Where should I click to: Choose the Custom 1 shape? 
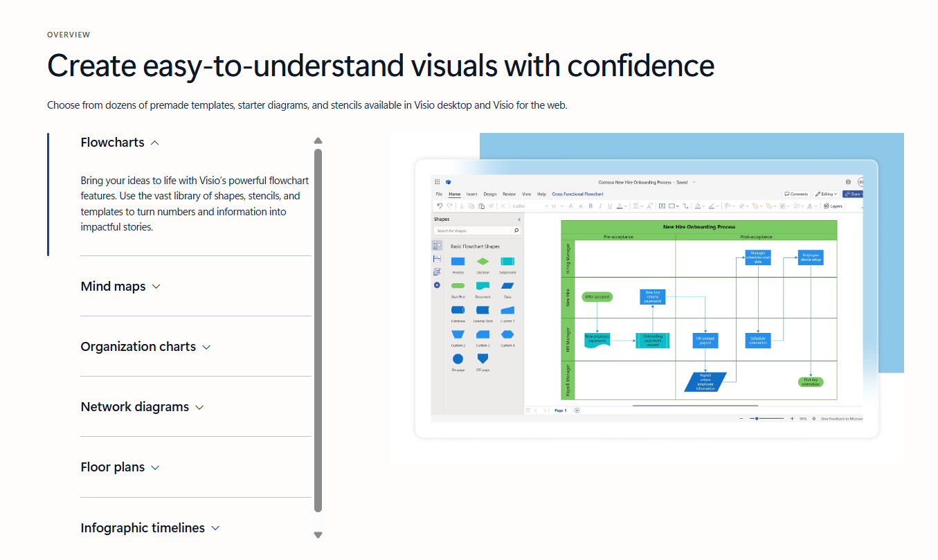coord(507,310)
